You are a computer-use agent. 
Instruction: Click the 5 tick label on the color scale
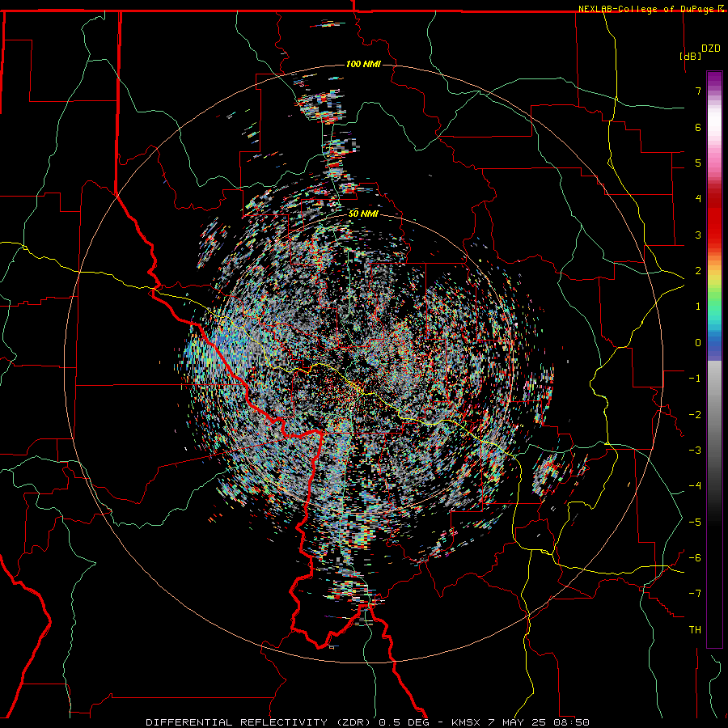698,163
